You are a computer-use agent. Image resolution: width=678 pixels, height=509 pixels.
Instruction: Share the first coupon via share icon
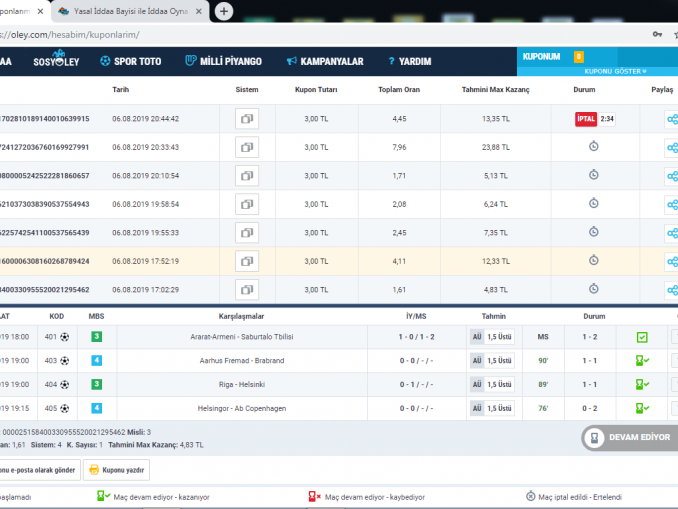(671, 119)
